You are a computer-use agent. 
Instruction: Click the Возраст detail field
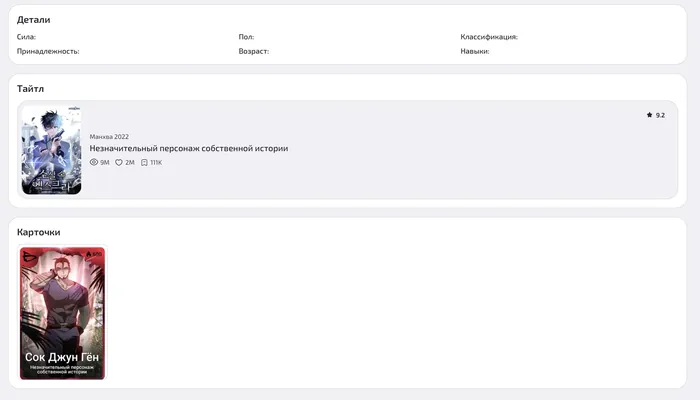point(254,51)
